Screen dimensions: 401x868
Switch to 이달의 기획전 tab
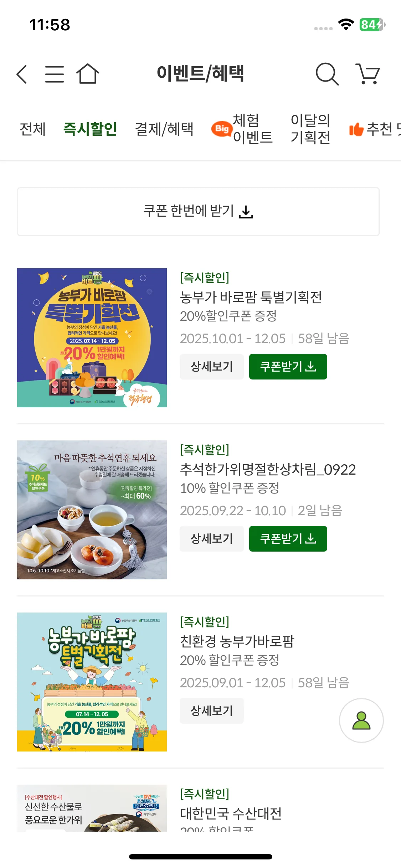[x=310, y=129]
